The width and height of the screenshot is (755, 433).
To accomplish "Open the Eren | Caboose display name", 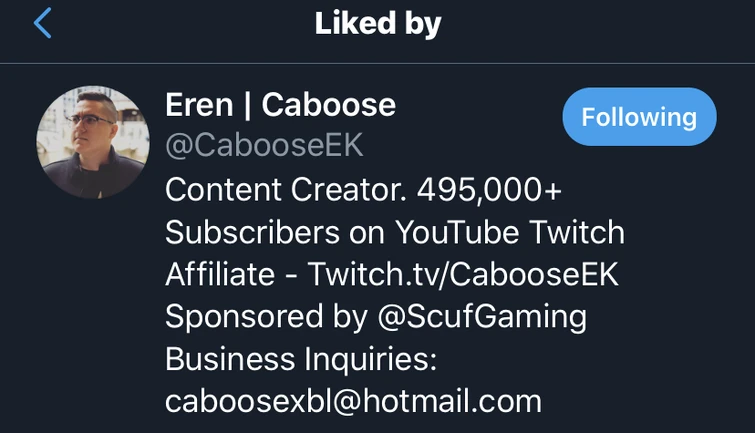I will tap(280, 105).
